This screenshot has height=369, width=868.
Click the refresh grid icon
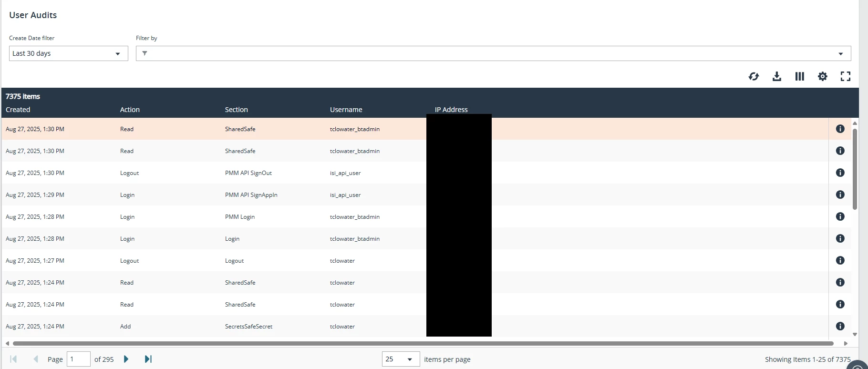pos(754,76)
